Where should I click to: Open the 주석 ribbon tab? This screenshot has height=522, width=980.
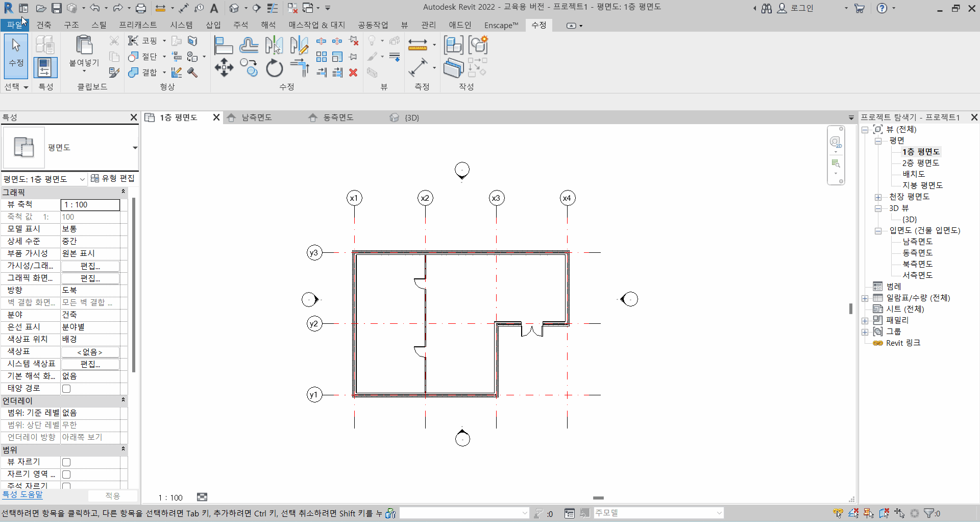[240, 25]
